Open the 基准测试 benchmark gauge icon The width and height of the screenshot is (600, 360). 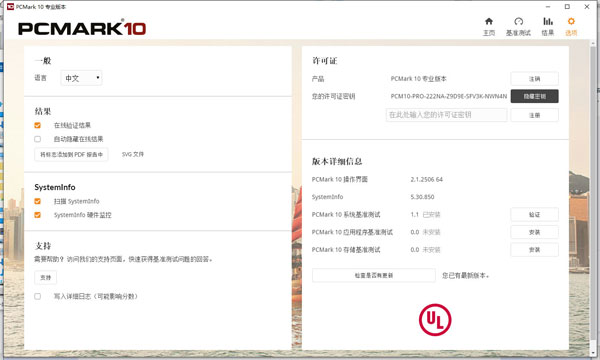[x=518, y=26]
